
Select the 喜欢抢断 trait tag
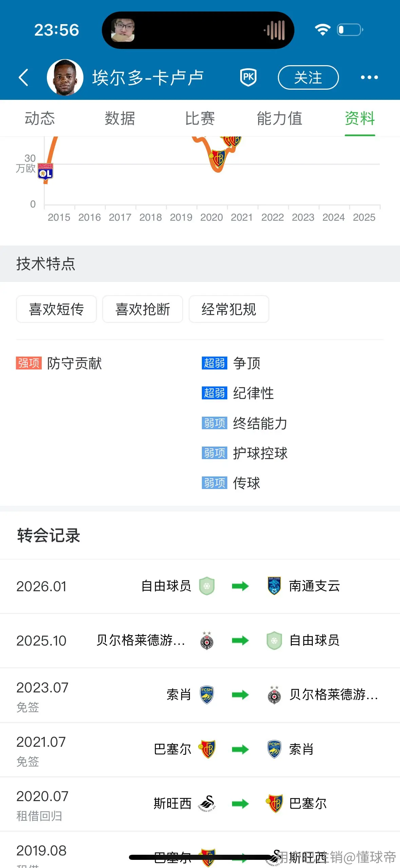[142, 309]
